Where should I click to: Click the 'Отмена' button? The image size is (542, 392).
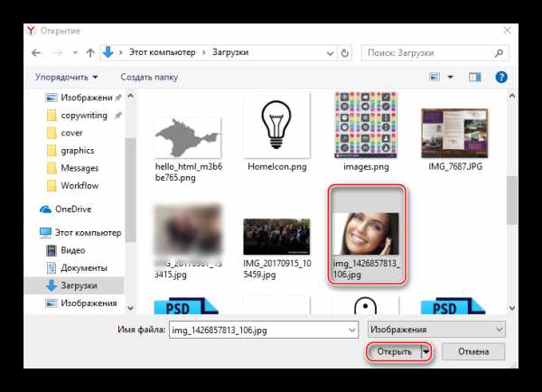click(x=473, y=351)
